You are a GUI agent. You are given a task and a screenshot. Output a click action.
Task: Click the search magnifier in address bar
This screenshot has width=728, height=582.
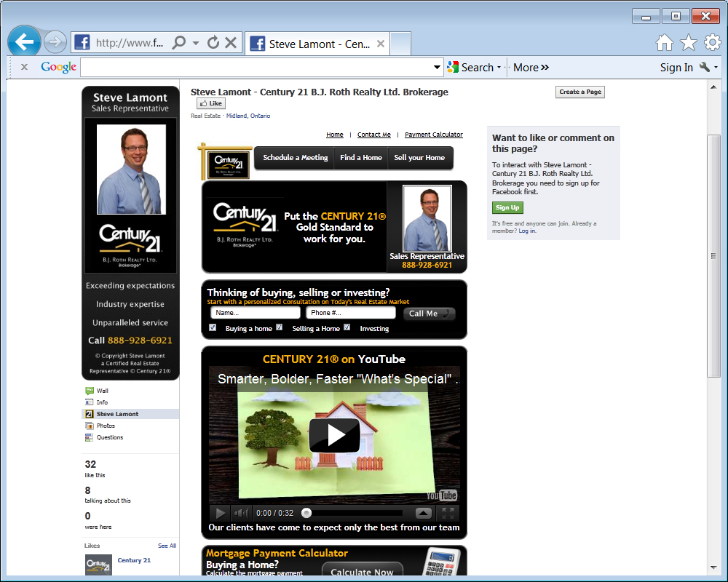pos(179,43)
